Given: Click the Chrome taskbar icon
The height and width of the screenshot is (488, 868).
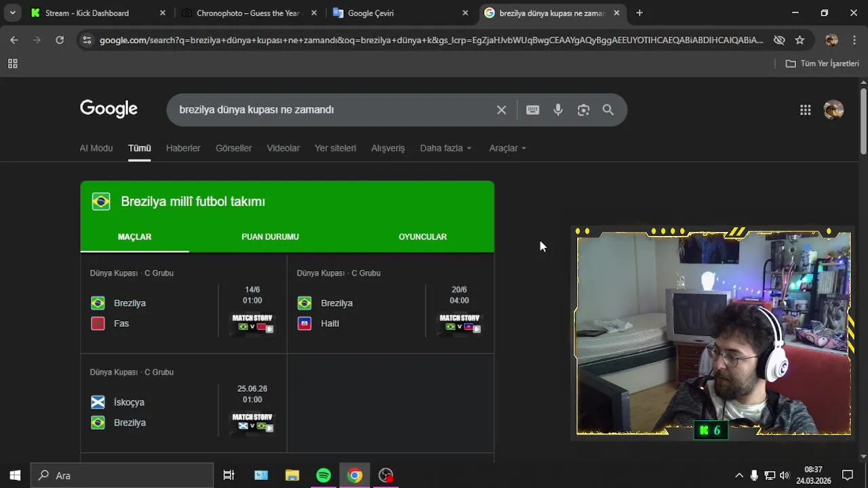Looking at the screenshot, I should 355,475.
